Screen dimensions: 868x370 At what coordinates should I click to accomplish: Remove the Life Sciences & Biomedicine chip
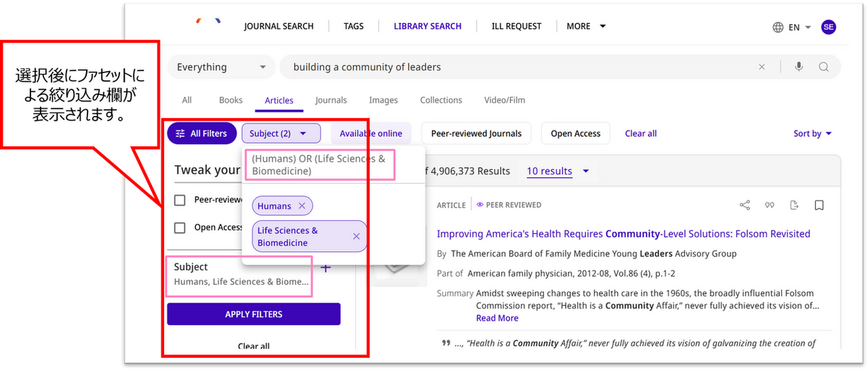pos(356,236)
